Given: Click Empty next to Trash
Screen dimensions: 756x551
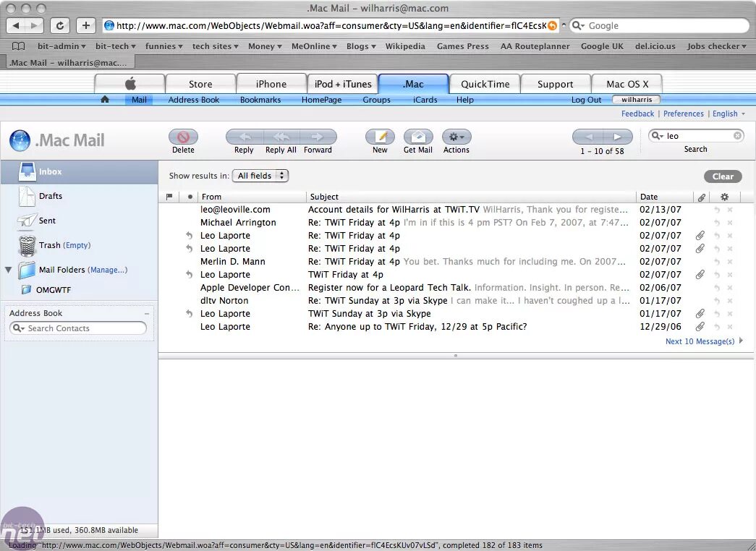Looking at the screenshot, I should click(77, 245).
